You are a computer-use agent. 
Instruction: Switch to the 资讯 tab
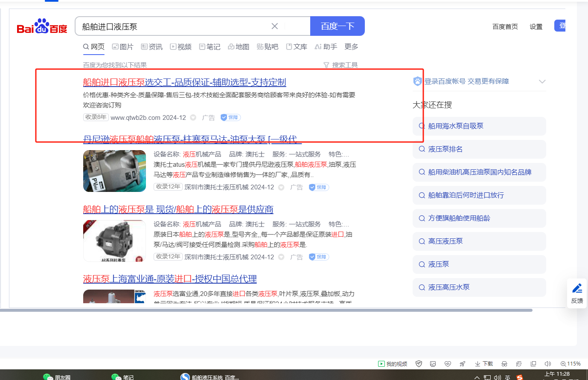[x=152, y=47]
